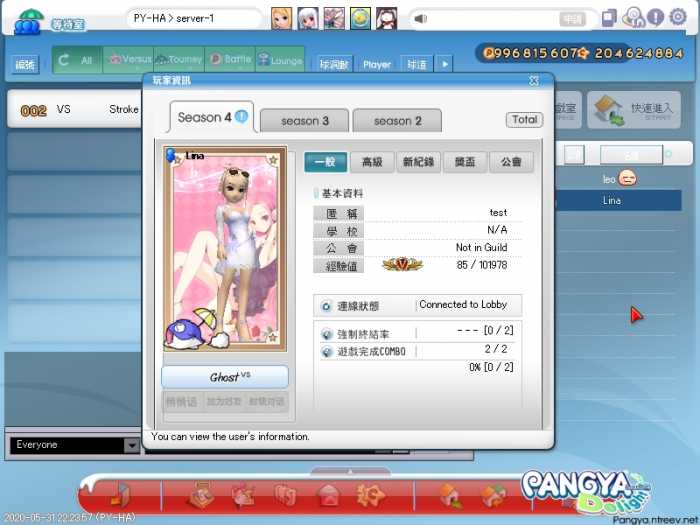Open the shop cash-register icon in bottom bar
The height and width of the screenshot is (525, 700).
[x=201, y=495]
